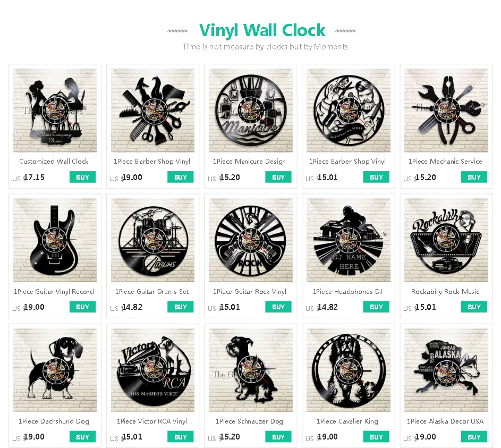Click BUY for 1Piece Victor RCA Vinyl
Viewport: 501px width, 448px height.
tap(180, 437)
